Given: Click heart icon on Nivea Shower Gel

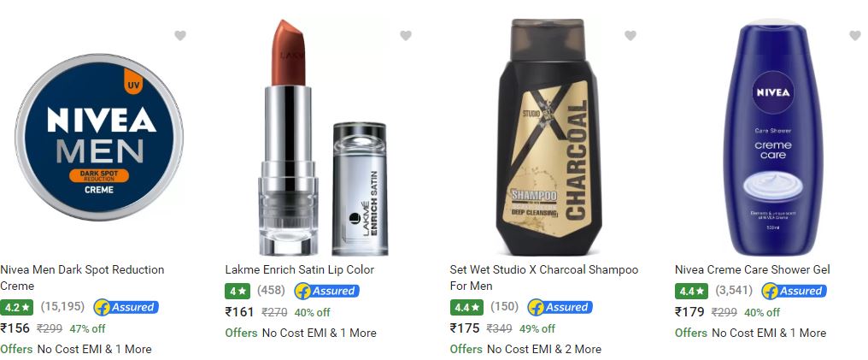Looking at the screenshot, I should [854, 35].
